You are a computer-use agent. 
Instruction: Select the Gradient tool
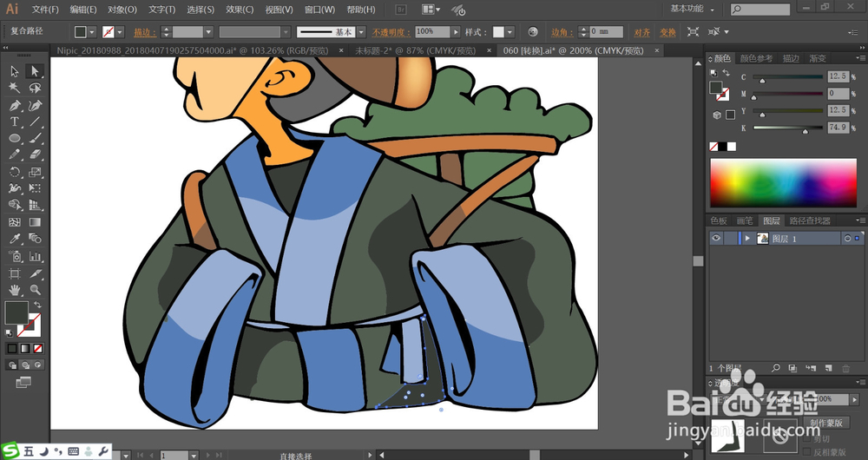click(x=35, y=222)
